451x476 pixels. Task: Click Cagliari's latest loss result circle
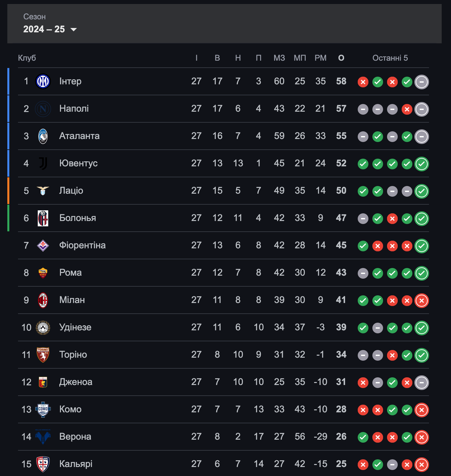(422, 465)
